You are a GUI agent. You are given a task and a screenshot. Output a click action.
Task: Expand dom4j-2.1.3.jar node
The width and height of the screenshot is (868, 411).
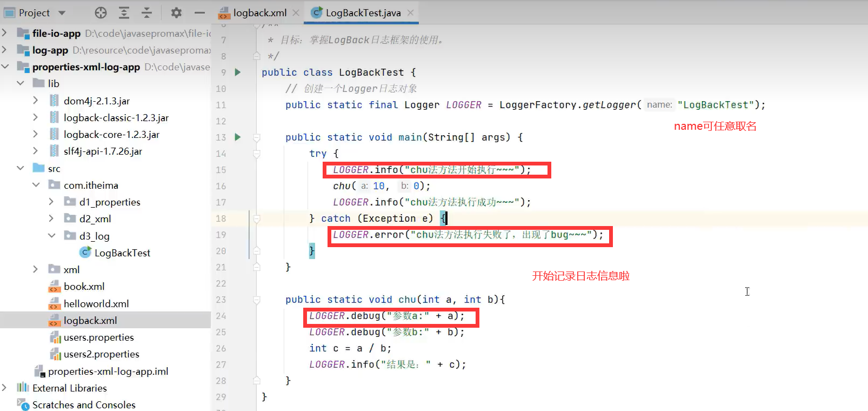pos(36,101)
